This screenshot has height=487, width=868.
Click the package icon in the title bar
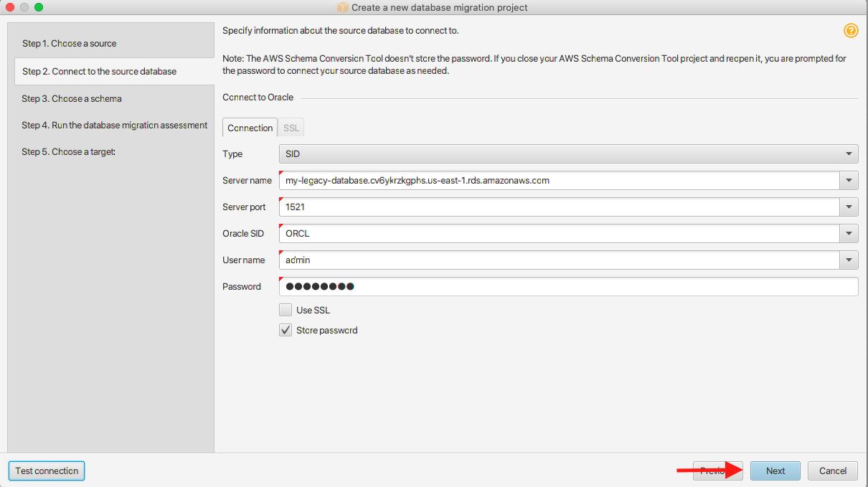coord(342,7)
